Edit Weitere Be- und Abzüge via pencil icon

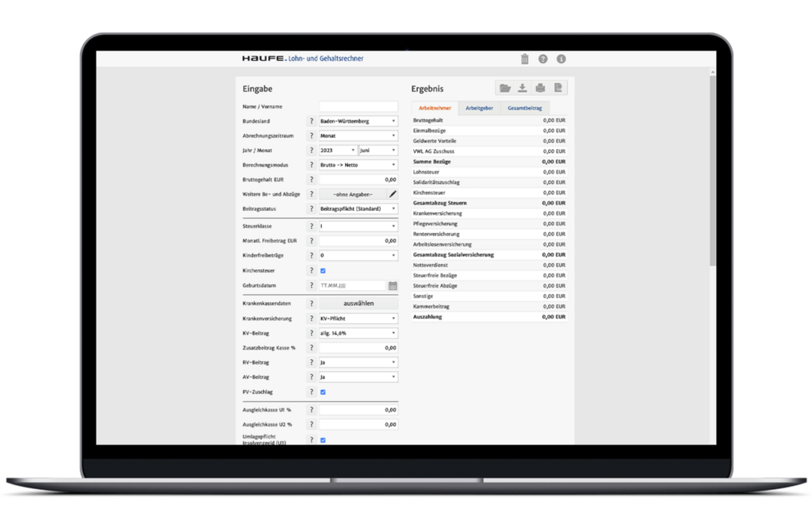pyautogui.click(x=393, y=193)
